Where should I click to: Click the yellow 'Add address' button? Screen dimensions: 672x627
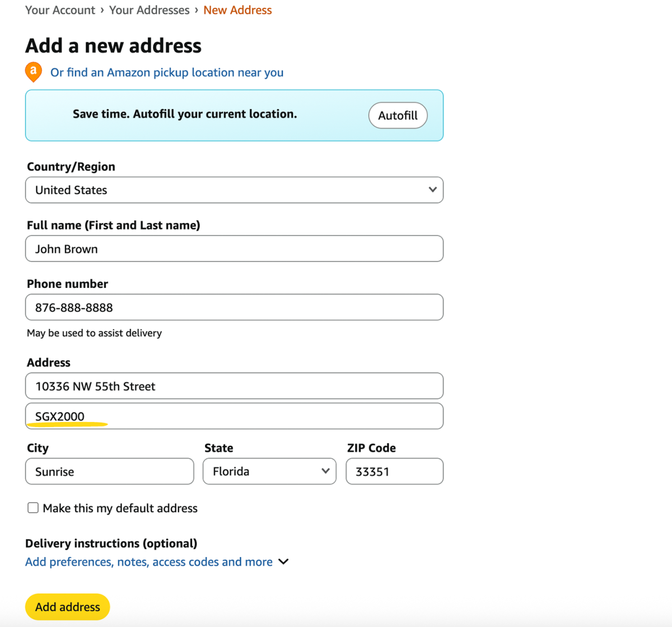68,607
